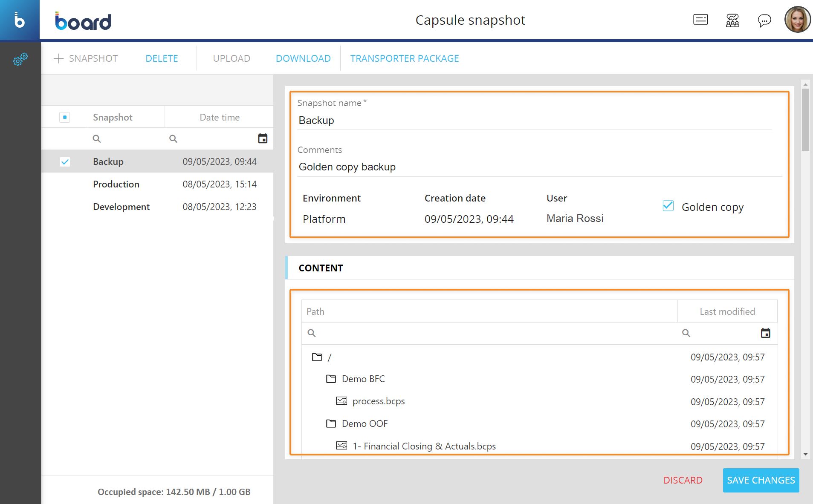This screenshot has height=504, width=813.
Task: Open the system administration gears icon
Action: coord(20,59)
